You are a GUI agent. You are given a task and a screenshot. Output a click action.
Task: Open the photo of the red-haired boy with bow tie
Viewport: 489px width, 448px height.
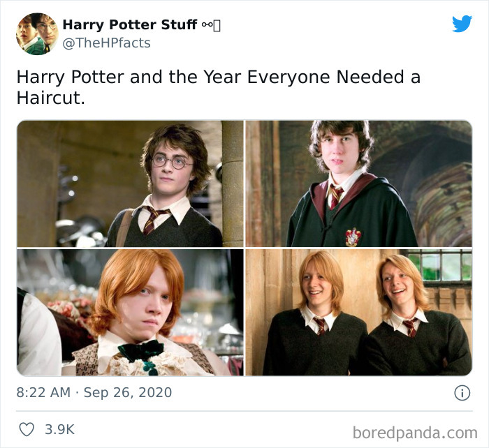tap(130, 312)
